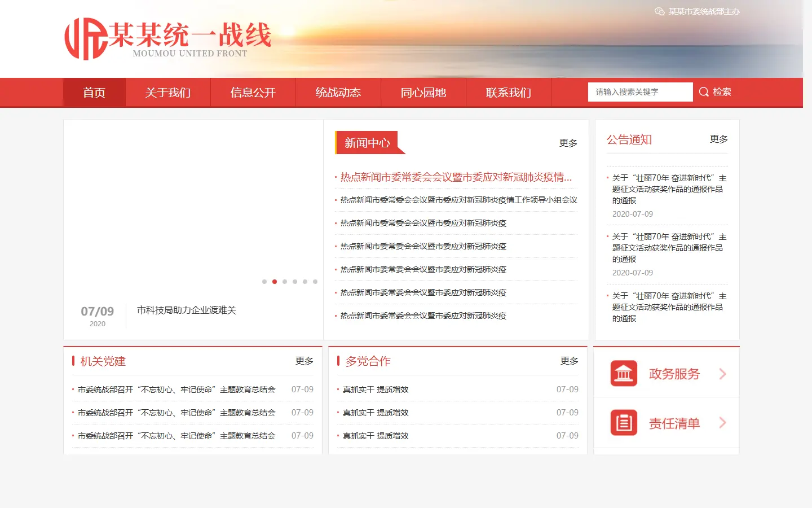Image resolution: width=812 pixels, height=508 pixels.
Task: Open the 关于我们 menu item
Action: point(168,93)
